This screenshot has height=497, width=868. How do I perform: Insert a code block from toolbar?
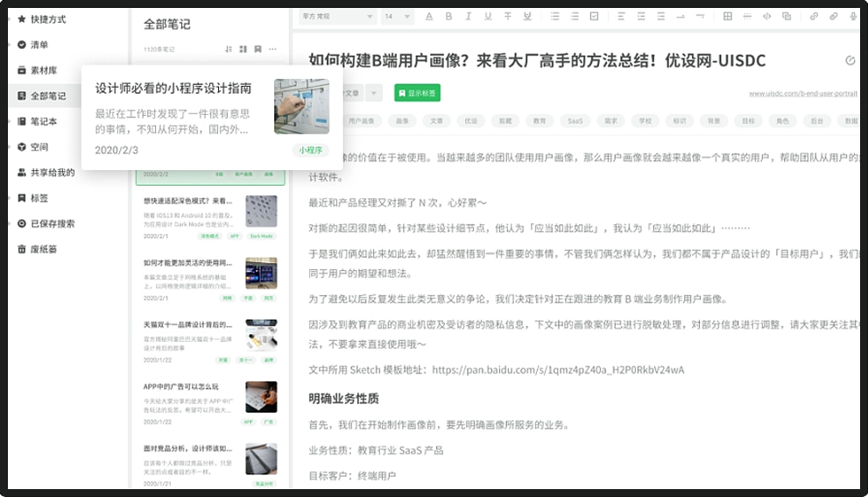[766, 16]
